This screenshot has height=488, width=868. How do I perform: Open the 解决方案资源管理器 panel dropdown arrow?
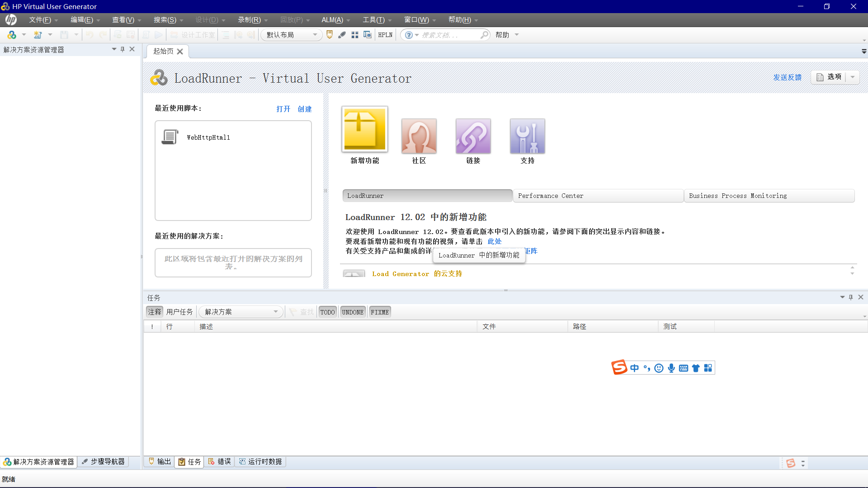tap(114, 49)
